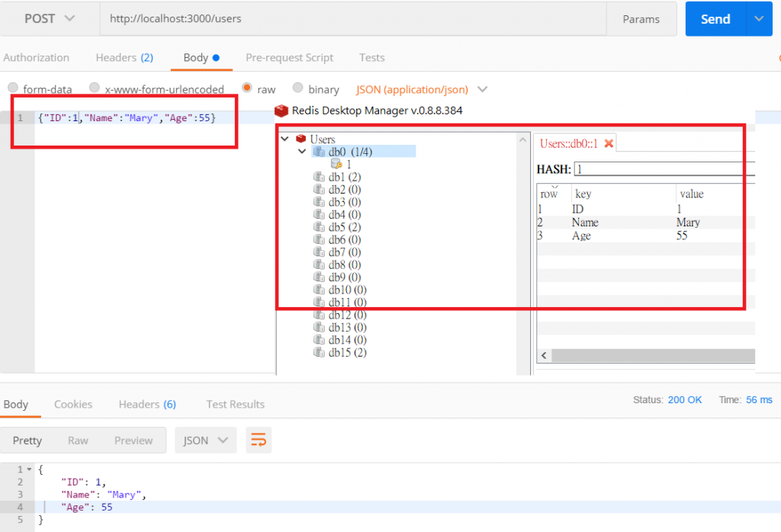
Task: Select the binary body type radio
Action: (x=298, y=88)
